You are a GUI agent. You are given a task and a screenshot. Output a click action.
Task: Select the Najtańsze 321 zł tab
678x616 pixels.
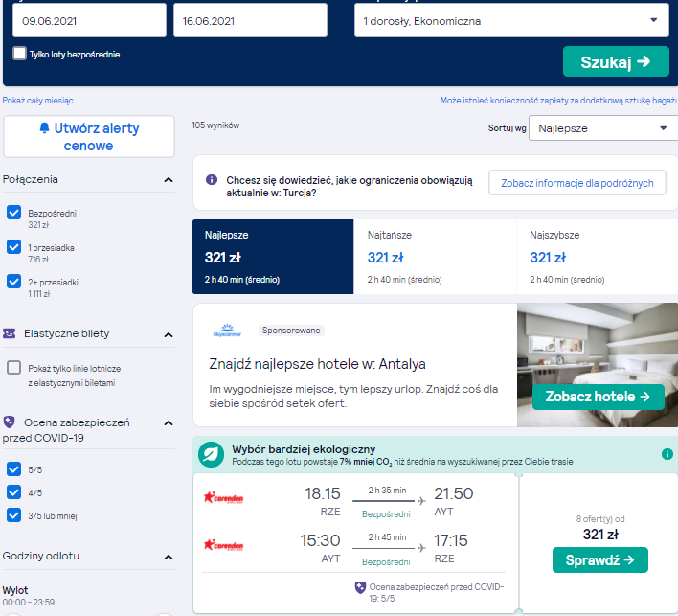(x=435, y=257)
